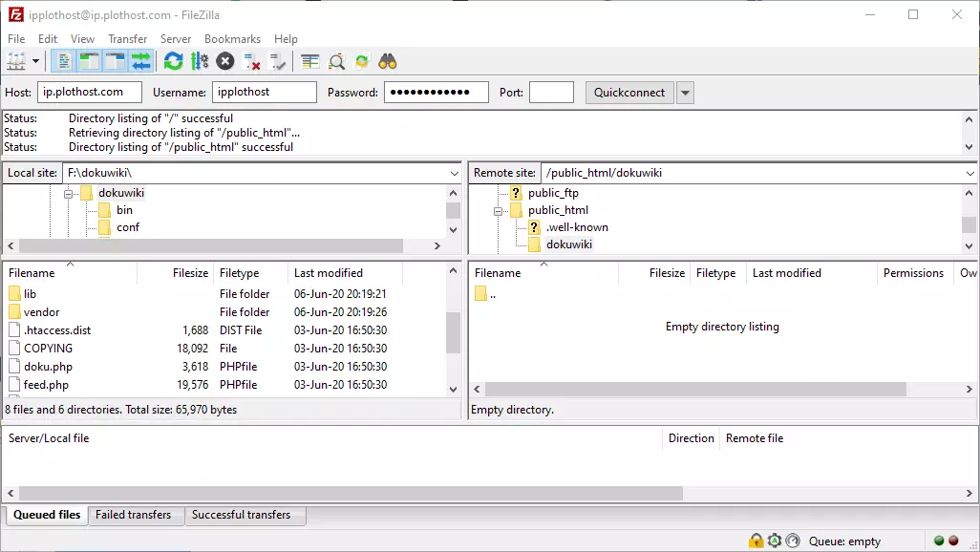Select .well-known in the remote tree
980x552 pixels.
[577, 227]
